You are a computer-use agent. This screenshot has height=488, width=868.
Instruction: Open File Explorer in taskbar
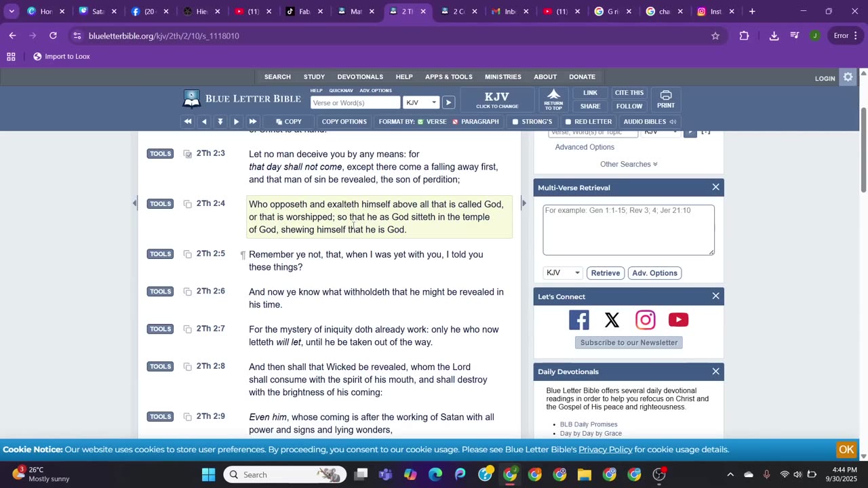[x=585, y=474]
